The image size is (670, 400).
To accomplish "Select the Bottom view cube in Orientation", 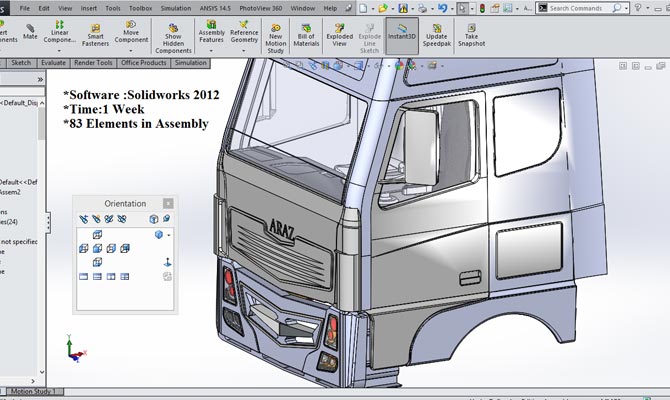I will point(97,262).
